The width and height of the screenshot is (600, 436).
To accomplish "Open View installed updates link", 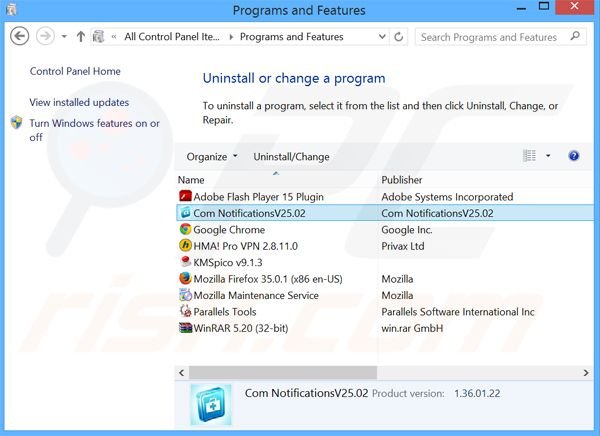I will [x=79, y=102].
